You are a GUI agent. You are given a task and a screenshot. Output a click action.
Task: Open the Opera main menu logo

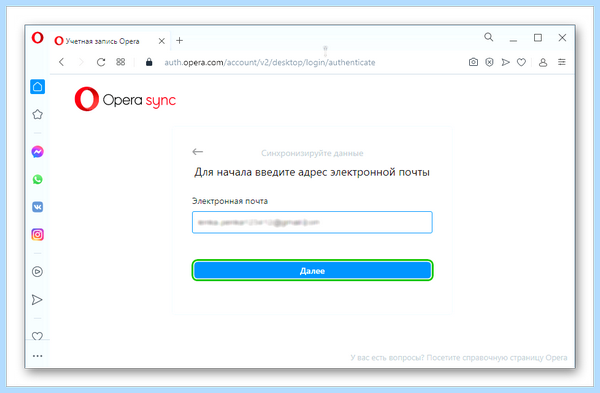point(38,38)
